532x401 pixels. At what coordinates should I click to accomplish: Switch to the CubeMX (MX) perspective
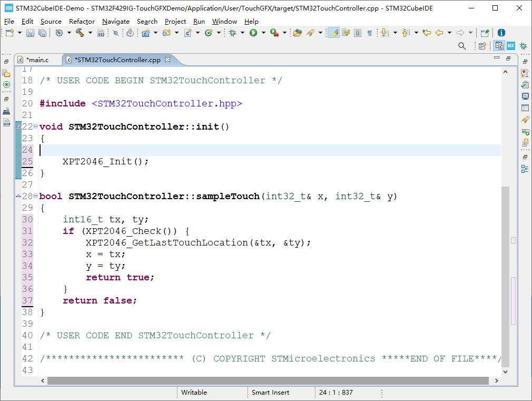[510, 46]
